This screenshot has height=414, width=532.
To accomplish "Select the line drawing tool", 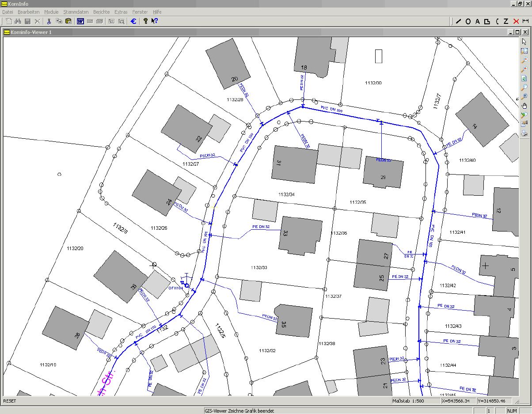I will click(458, 21).
